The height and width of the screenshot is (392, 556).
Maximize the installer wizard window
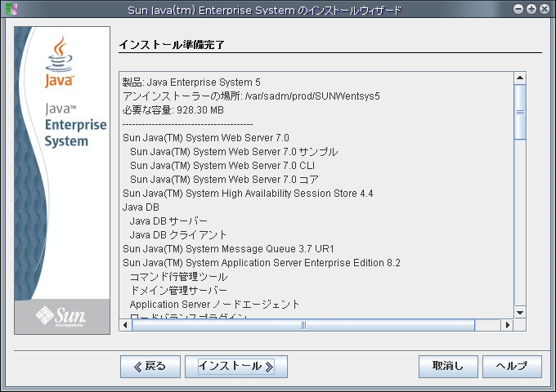[531, 9]
